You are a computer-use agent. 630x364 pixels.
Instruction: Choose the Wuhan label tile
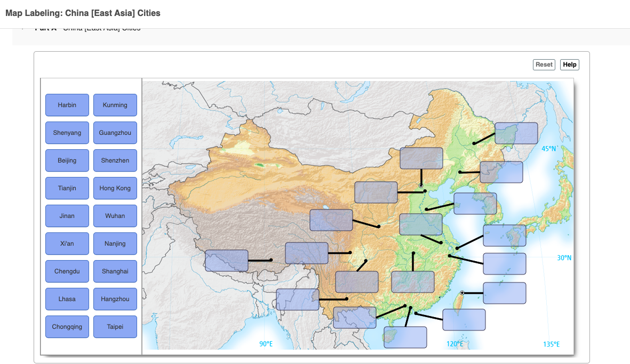click(x=115, y=216)
